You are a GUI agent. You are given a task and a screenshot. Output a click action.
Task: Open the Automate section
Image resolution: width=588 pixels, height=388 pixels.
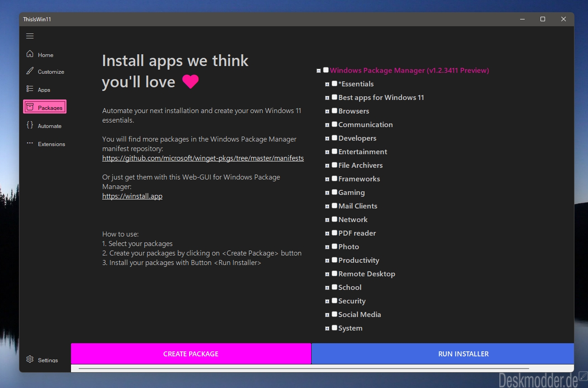coord(50,126)
